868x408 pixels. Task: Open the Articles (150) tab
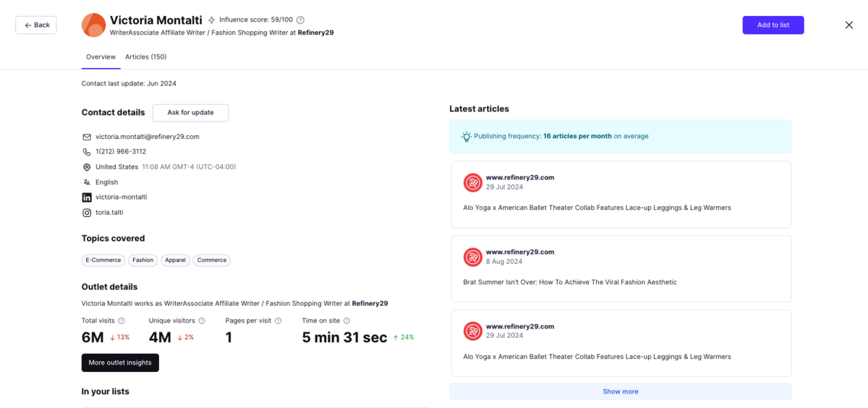pyautogui.click(x=145, y=56)
